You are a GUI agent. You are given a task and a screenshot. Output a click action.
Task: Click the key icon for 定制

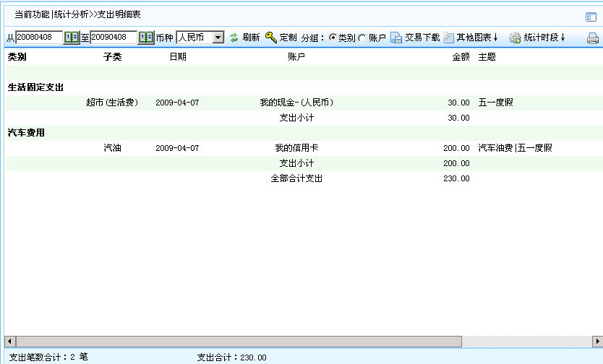point(271,38)
